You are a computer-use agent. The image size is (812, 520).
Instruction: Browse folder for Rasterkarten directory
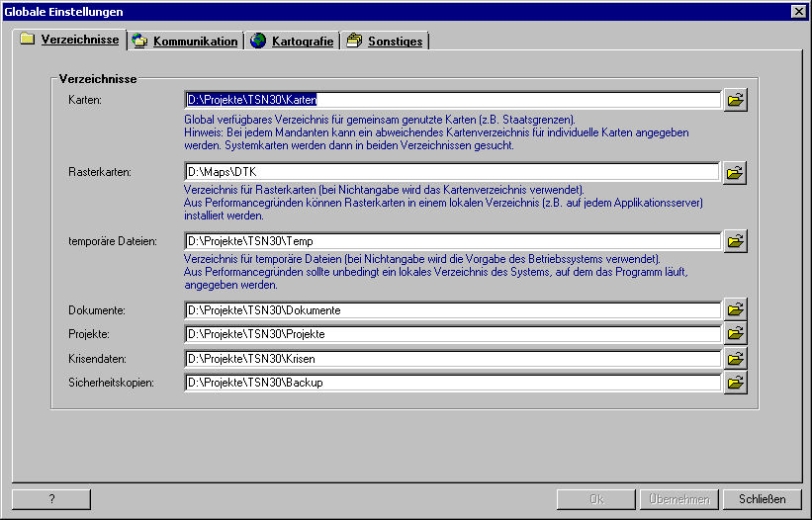click(735, 172)
